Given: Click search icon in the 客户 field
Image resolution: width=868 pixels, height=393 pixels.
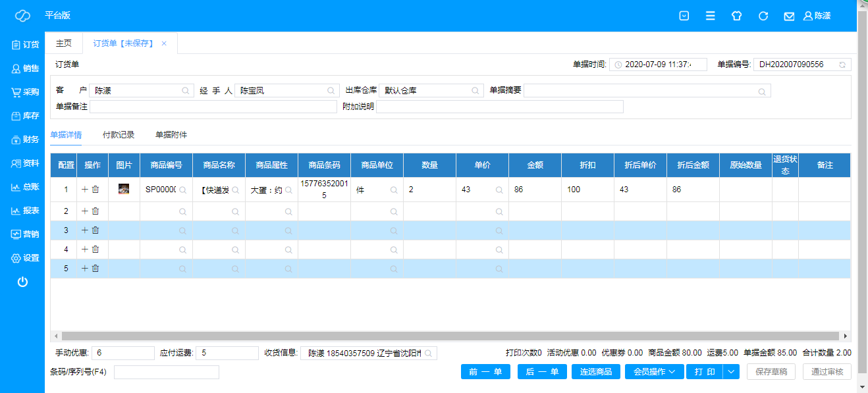Looking at the screenshot, I should pyautogui.click(x=186, y=91).
